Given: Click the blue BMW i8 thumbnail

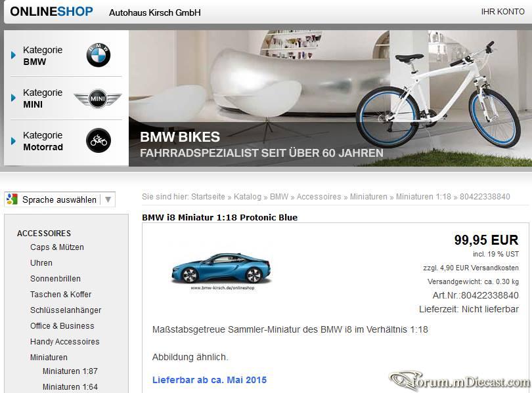Looking at the screenshot, I should (x=221, y=270).
